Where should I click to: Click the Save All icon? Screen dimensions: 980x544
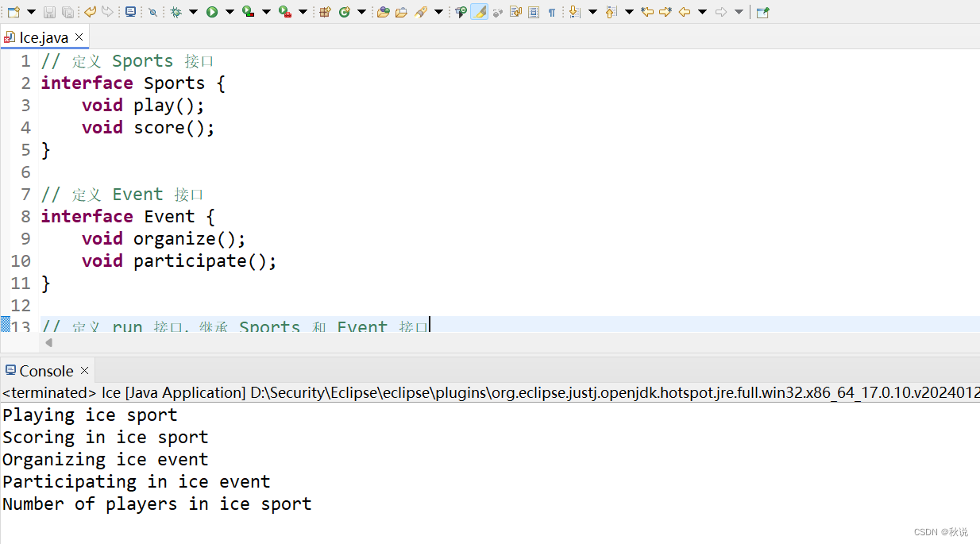(x=68, y=12)
